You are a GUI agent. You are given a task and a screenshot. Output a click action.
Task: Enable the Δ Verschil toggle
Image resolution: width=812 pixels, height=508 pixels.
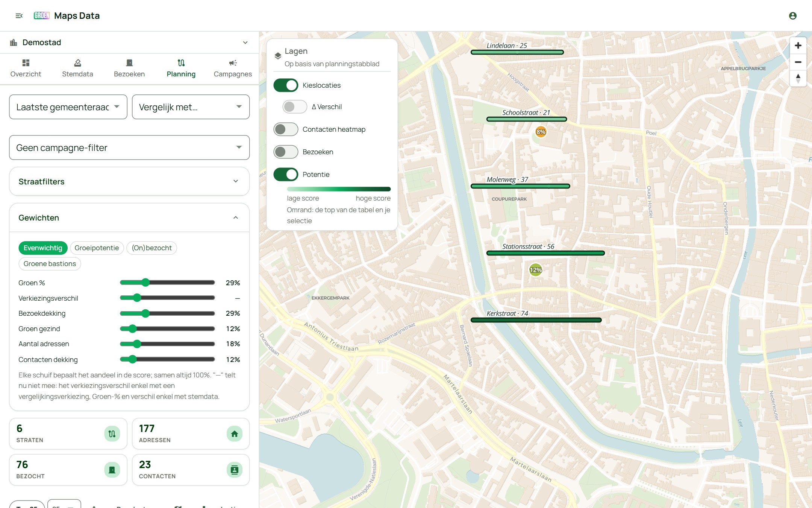(295, 107)
